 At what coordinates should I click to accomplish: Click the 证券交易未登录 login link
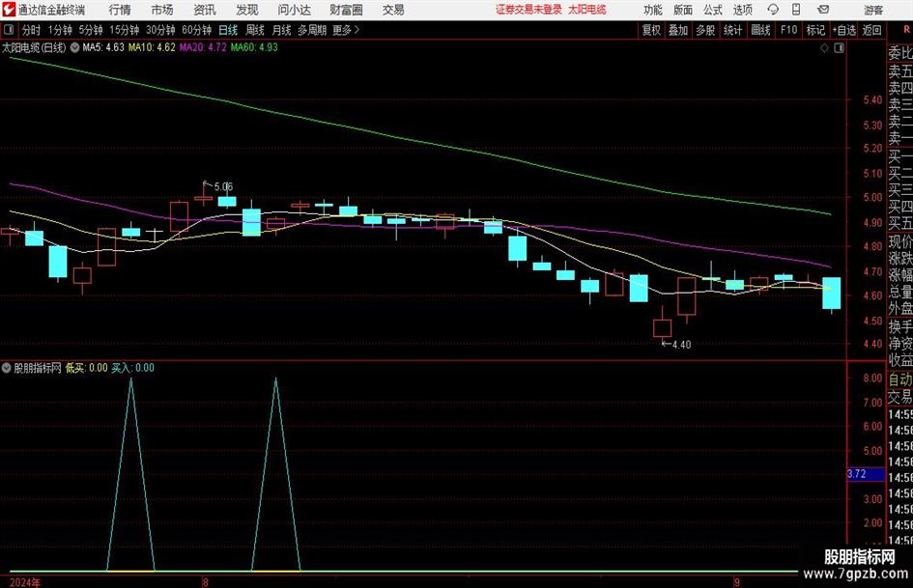[x=529, y=10]
